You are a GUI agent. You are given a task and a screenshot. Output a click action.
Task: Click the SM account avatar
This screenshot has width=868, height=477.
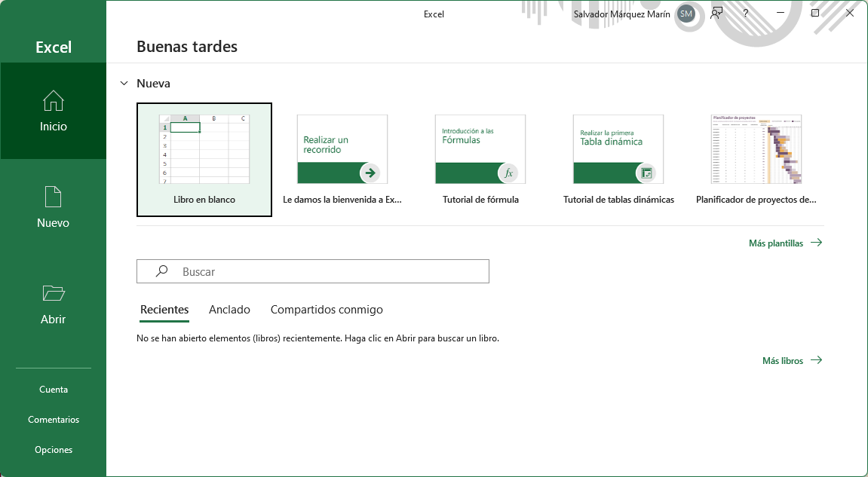(x=686, y=14)
